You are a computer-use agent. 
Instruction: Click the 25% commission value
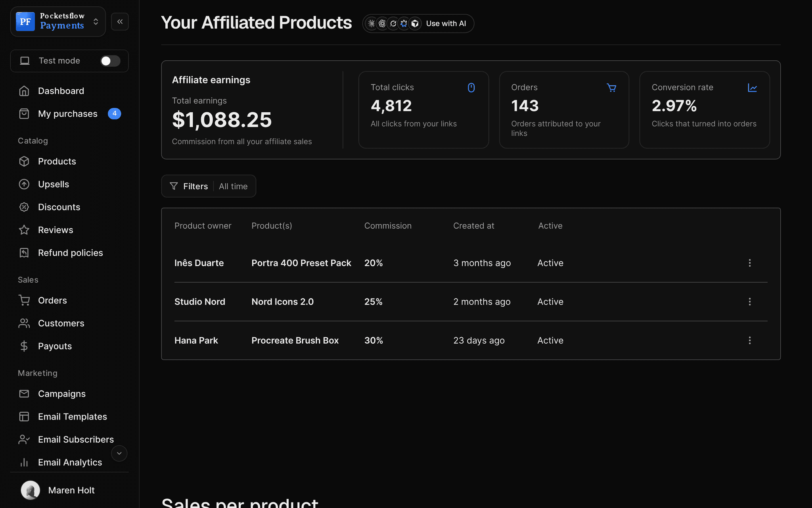point(373,302)
